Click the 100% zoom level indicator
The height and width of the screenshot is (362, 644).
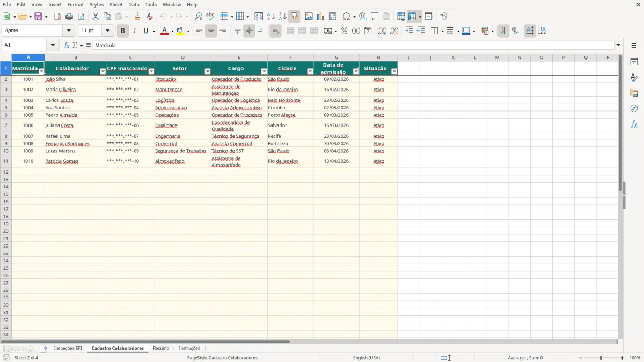click(x=635, y=358)
